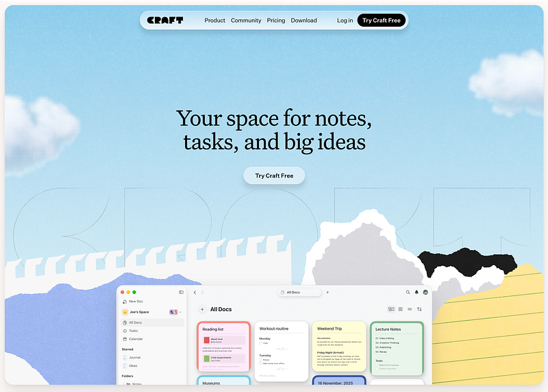Click the red book in Reading list
Screen dimensions: 548x392
point(207,340)
